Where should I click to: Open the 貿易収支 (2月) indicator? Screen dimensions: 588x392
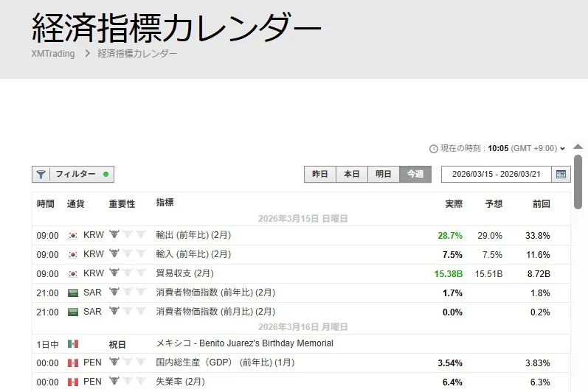185,273
